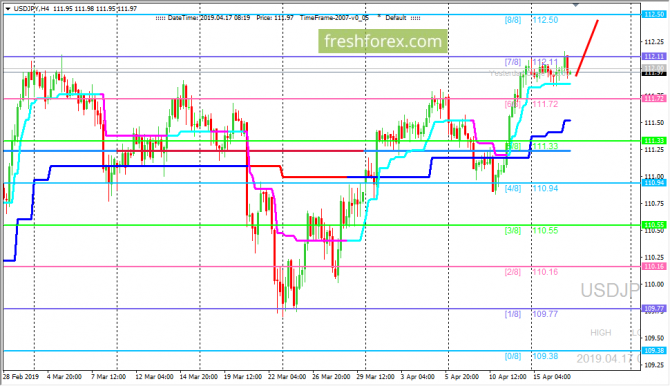Select the [2/8] 110.16 level label
This screenshot has height=386, width=670.
click(x=531, y=272)
